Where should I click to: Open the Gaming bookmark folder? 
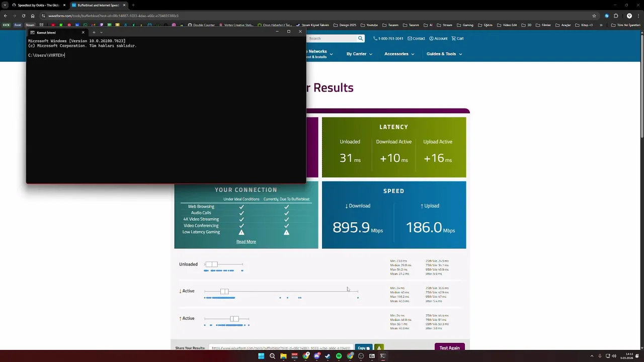465,25
